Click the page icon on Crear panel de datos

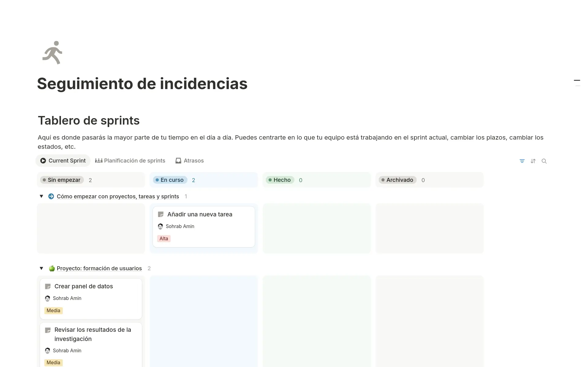(48, 286)
